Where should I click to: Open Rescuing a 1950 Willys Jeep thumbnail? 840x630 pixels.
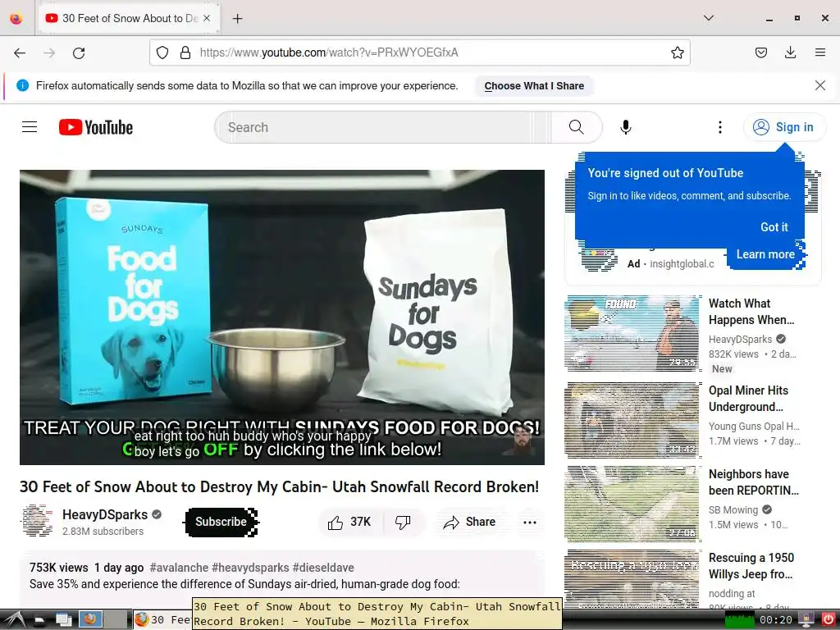(x=632, y=578)
